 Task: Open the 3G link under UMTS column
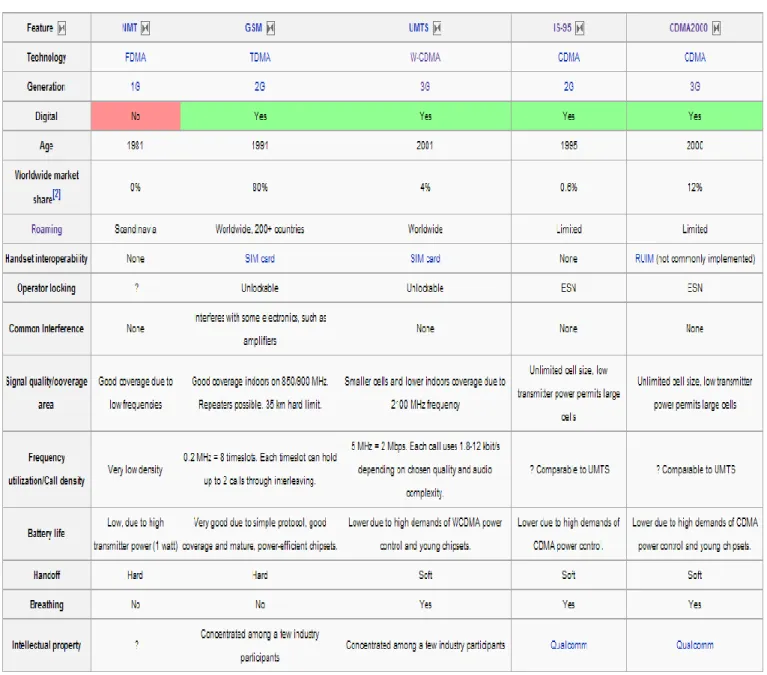[x=425, y=87]
